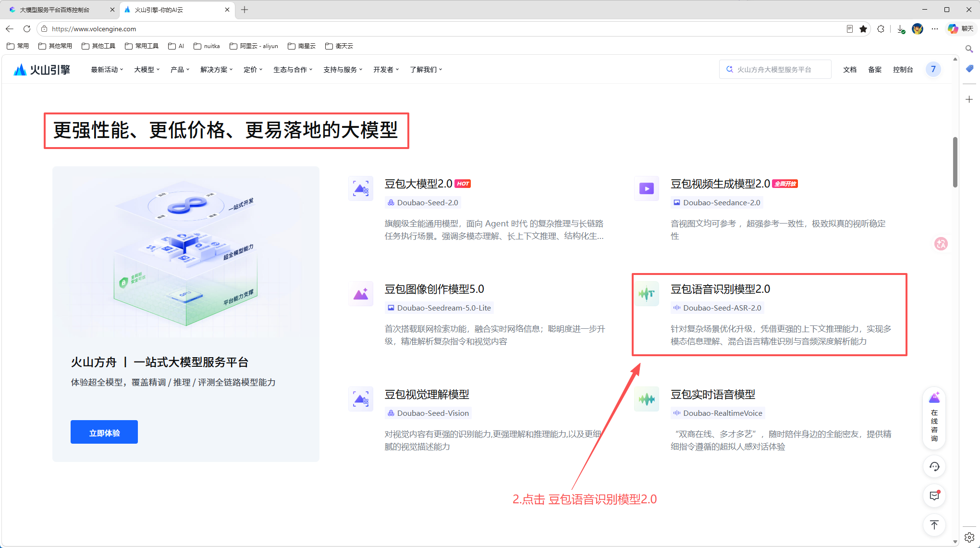Expand the 解决方案 nav dropdown

click(x=217, y=70)
